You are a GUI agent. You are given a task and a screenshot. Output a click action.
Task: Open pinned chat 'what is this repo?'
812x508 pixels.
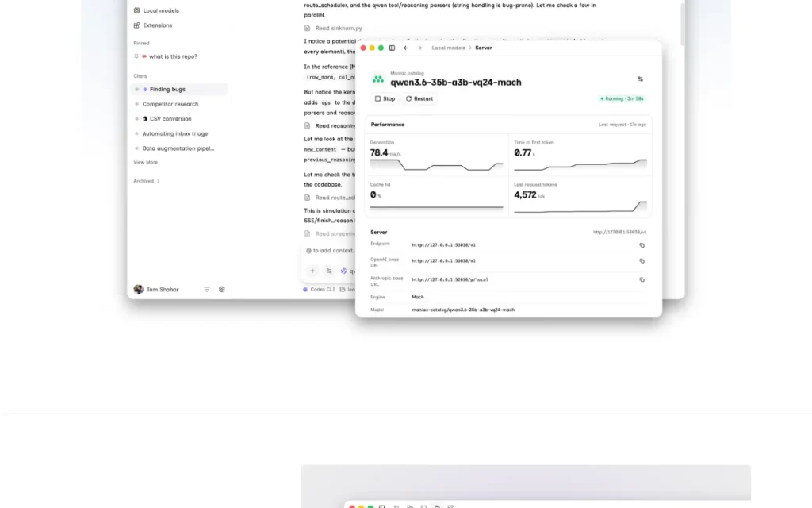click(173, 56)
